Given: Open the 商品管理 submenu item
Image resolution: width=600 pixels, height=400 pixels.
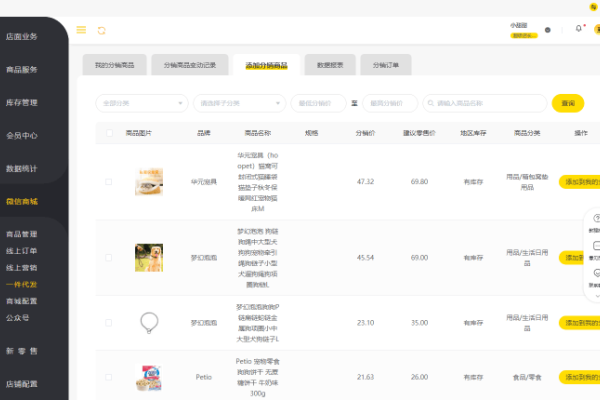Looking at the screenshot, I should 21,234.
